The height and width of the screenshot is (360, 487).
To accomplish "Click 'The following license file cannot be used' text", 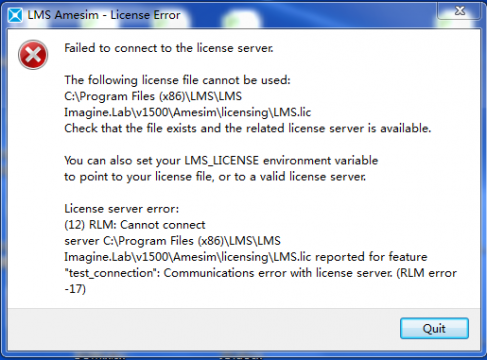I will (177, 80).
